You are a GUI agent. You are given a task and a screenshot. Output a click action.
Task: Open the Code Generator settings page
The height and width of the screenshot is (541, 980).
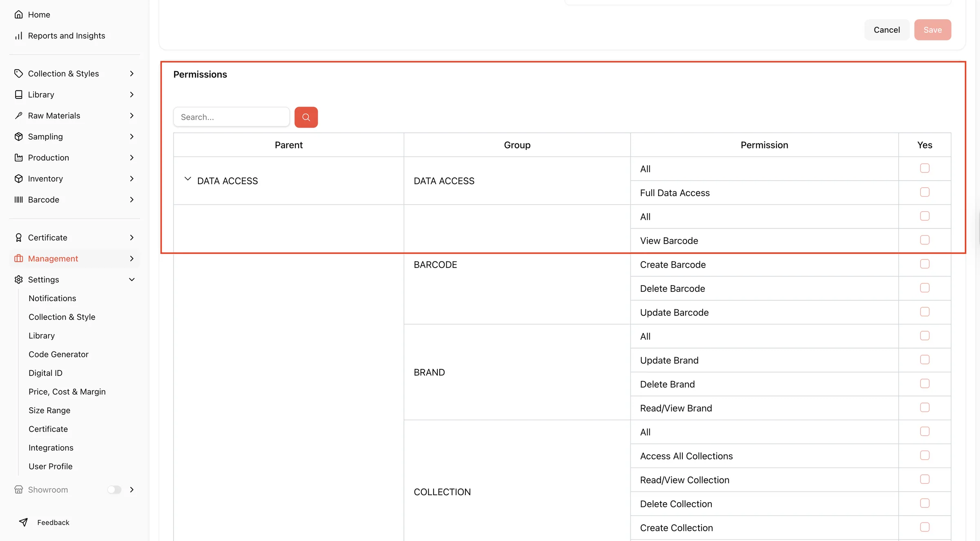[58, 354]
